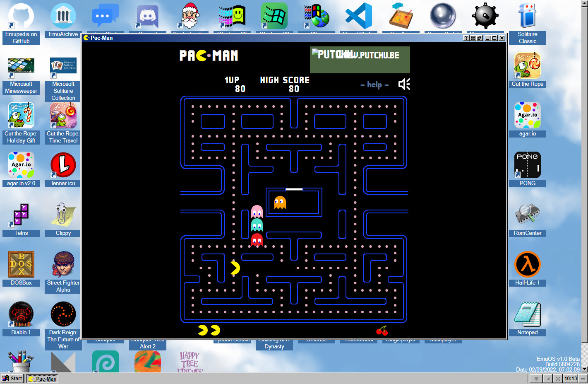Click the chat bubble icon in the system tray
The height and width of the screenshot is (384, 588).
537,379
